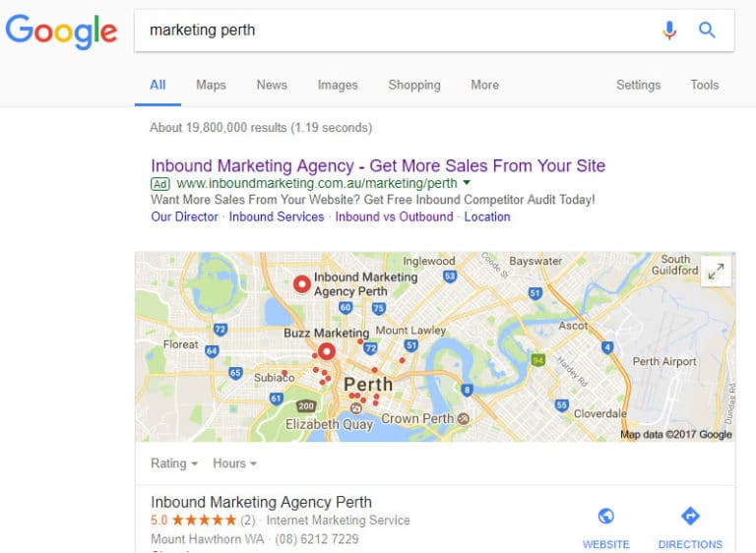Switch to the Images tab

click(338, 85)
